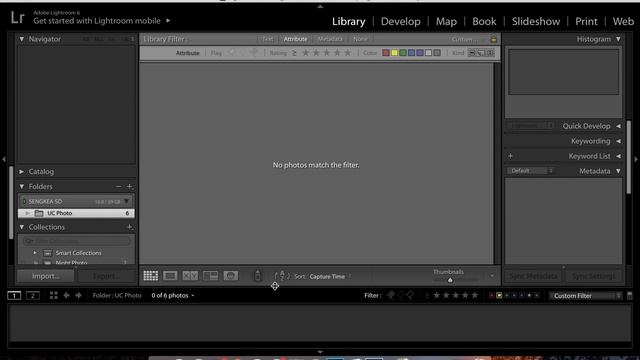Show main window display 1
The image size is (640, 360).
(14, 296)
